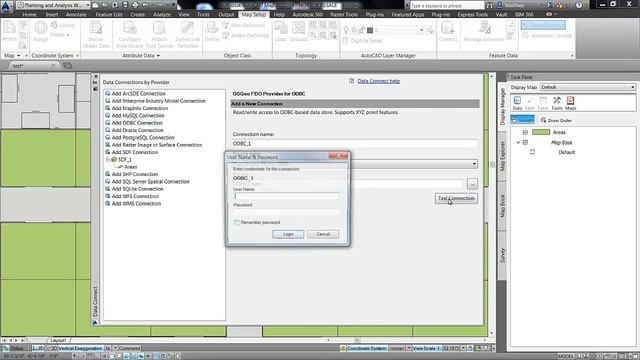
Task: Click the help question mark icon
Action: 579,5
